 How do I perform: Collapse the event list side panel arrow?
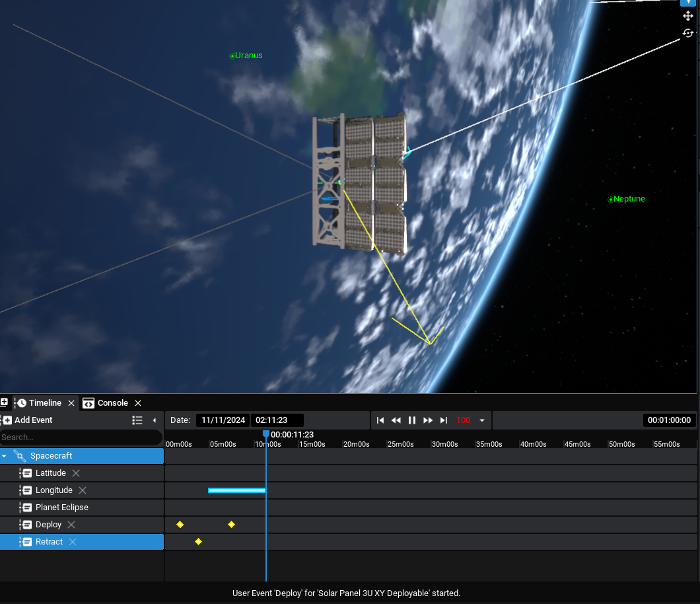[x=155, y=420]
